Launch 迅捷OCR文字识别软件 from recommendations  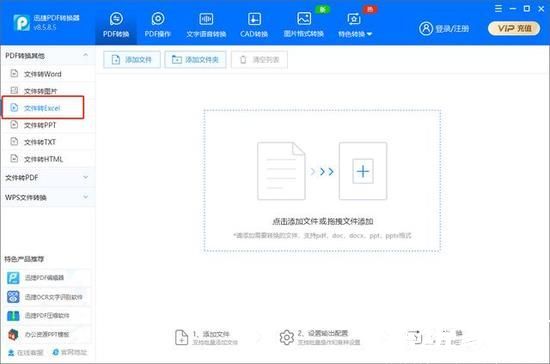point(45,297)
